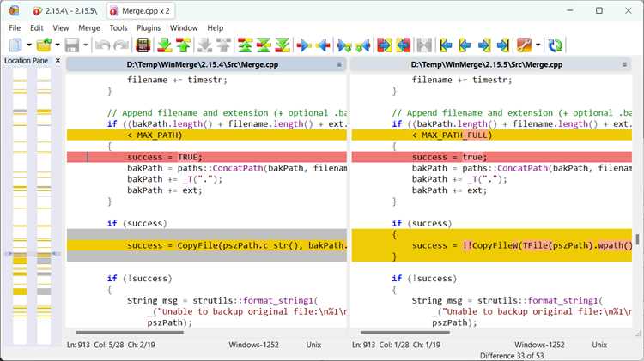Click the Redo arrow icon

[121, 45]
